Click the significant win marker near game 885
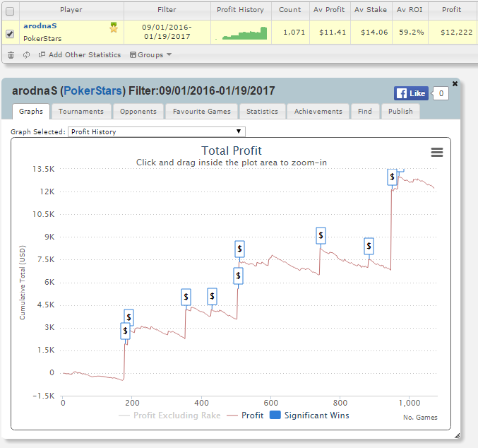 (x=369, y=246)
